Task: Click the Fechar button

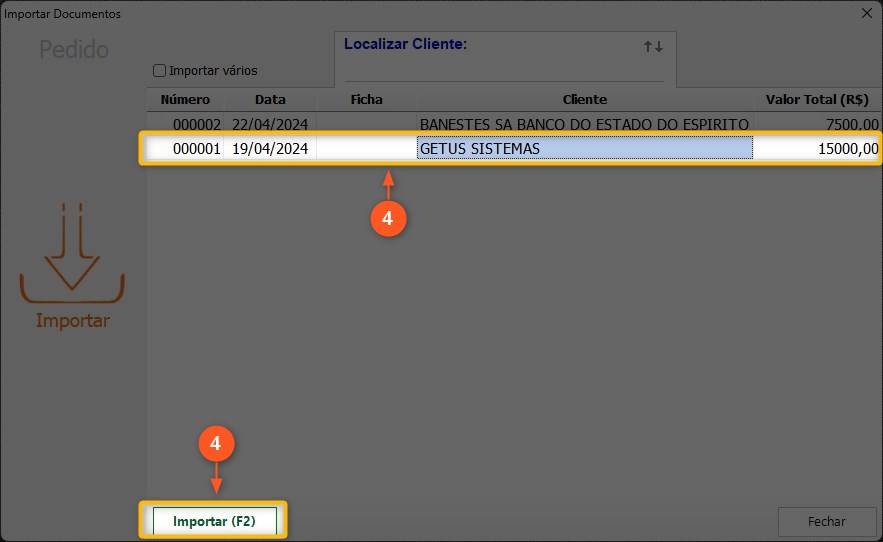Action: click(x=827, y=521)
